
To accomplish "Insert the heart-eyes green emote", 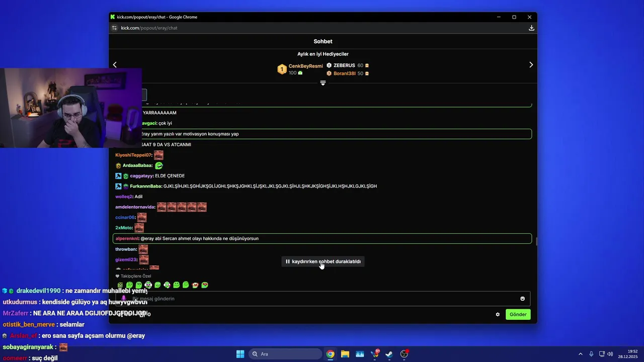I will [205, 285].
